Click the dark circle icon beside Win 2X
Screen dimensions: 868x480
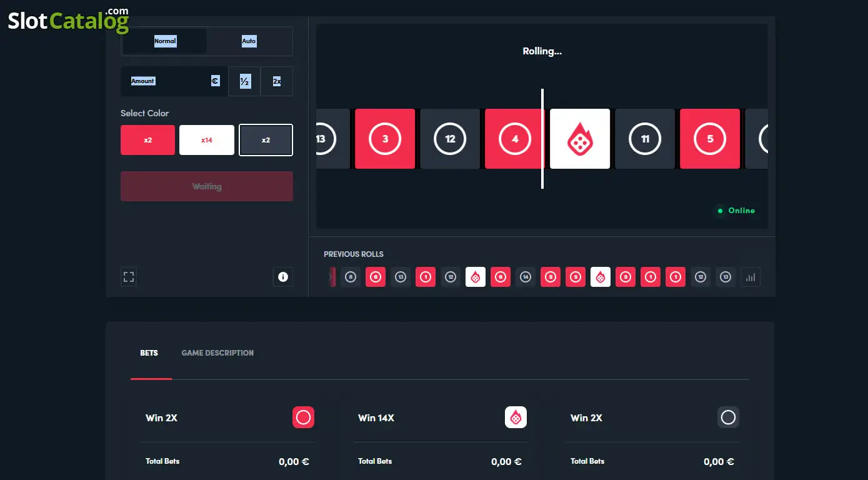click(728, 417)
